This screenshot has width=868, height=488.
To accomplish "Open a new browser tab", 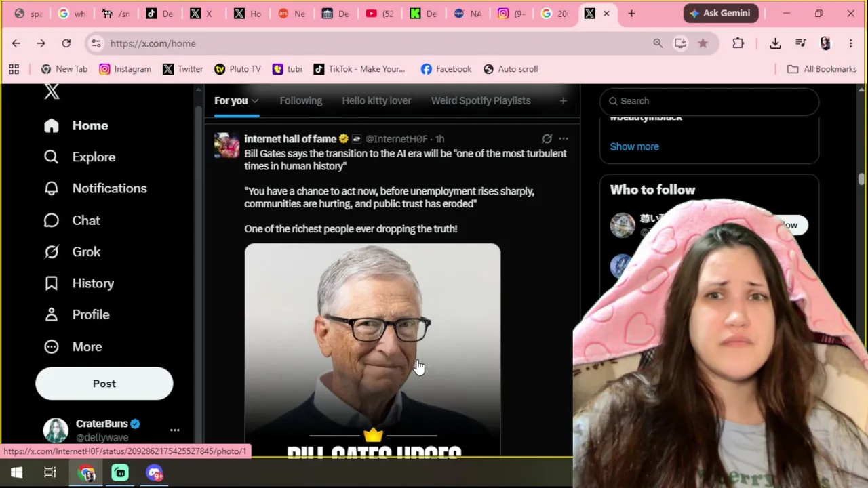I will point(631,13).
